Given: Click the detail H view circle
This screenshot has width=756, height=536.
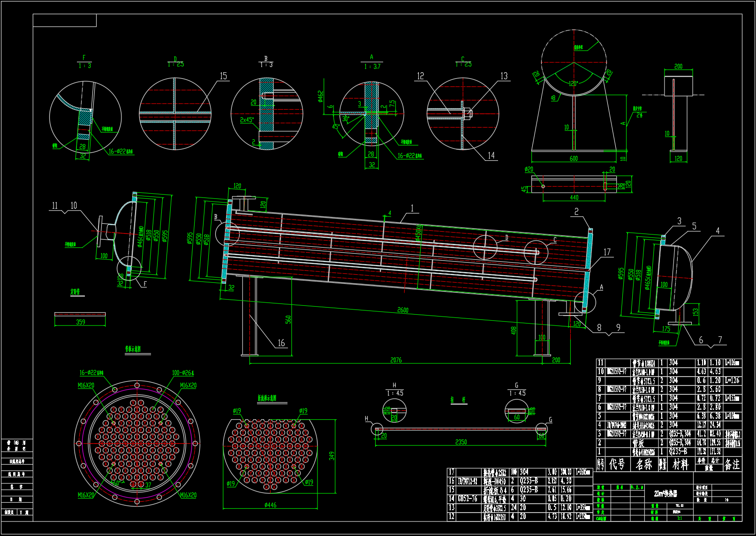Looking at the screenshot, I should pyautogui.click(x=394, y=411).
